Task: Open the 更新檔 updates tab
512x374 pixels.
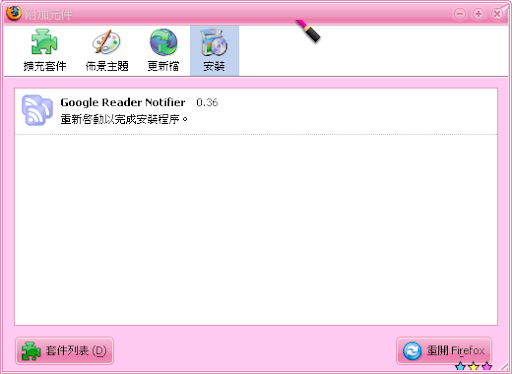Action: tap(163, 51)
